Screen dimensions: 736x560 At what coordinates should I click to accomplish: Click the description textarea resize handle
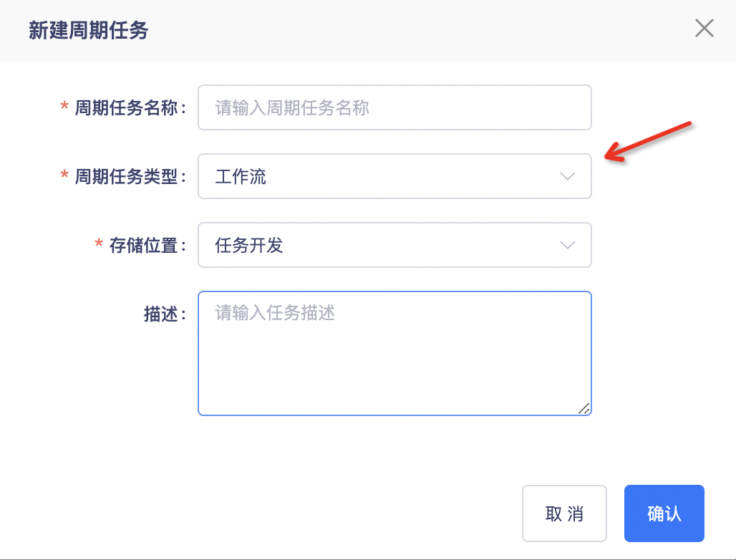coord(584,409)
